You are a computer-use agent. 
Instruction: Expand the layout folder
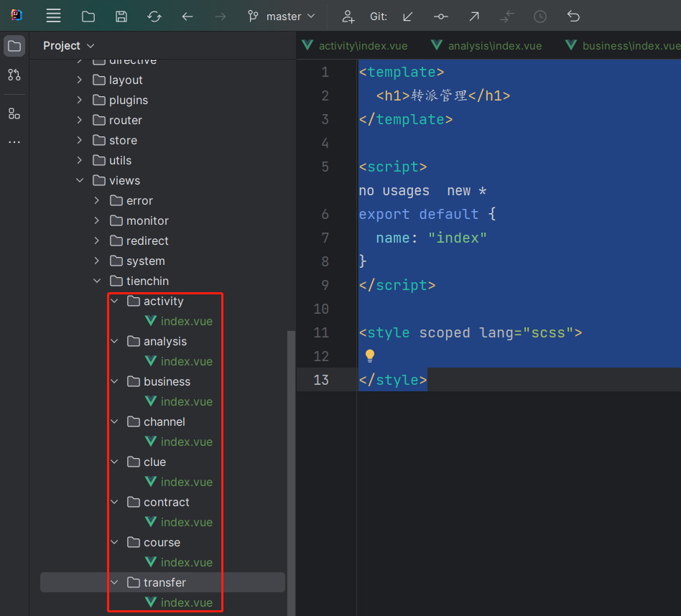(79, 80)
